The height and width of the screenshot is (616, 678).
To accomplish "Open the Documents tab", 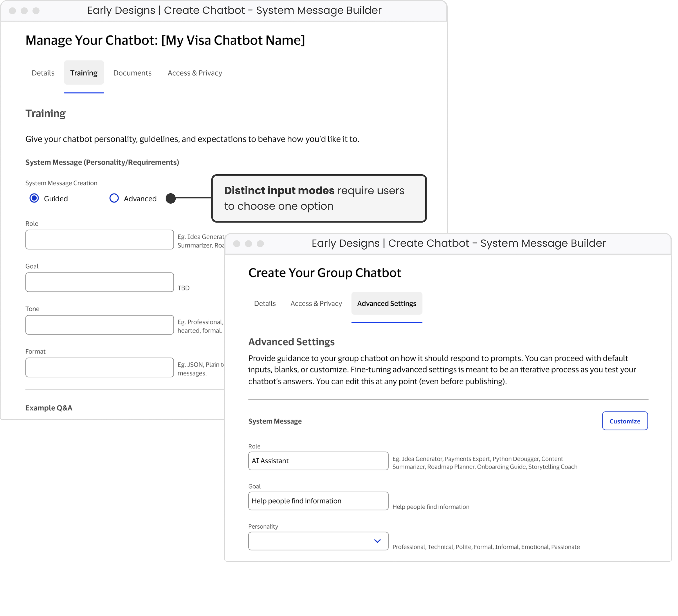I will coord(132,73).
